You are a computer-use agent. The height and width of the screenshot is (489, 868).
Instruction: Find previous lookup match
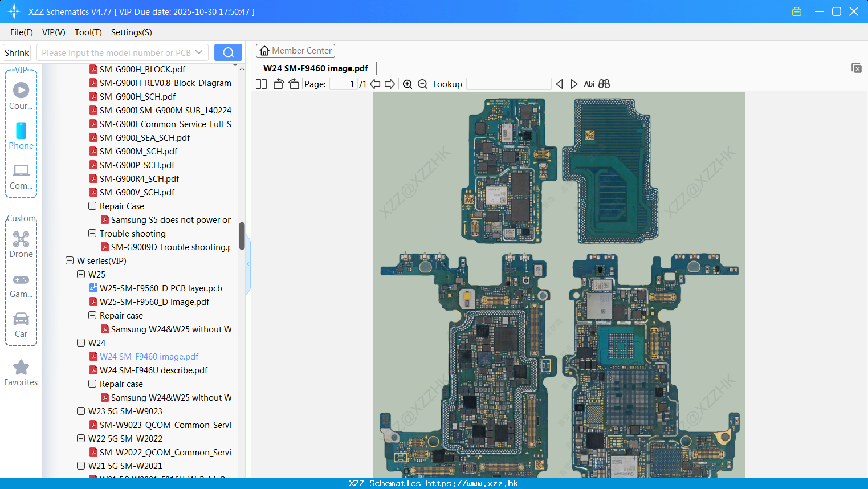(559, 84)
